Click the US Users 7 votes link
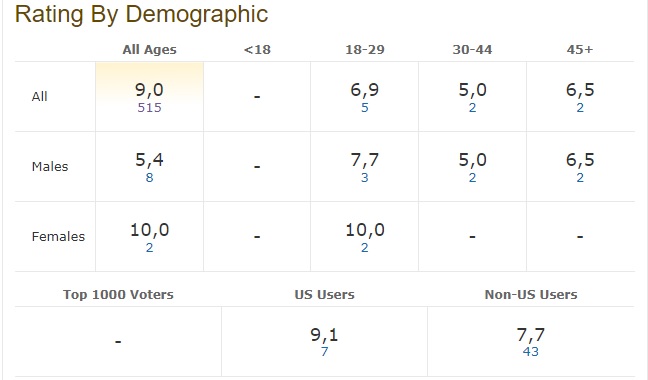The width and height of the screenshot is (648, 380). tap(324, 352)
